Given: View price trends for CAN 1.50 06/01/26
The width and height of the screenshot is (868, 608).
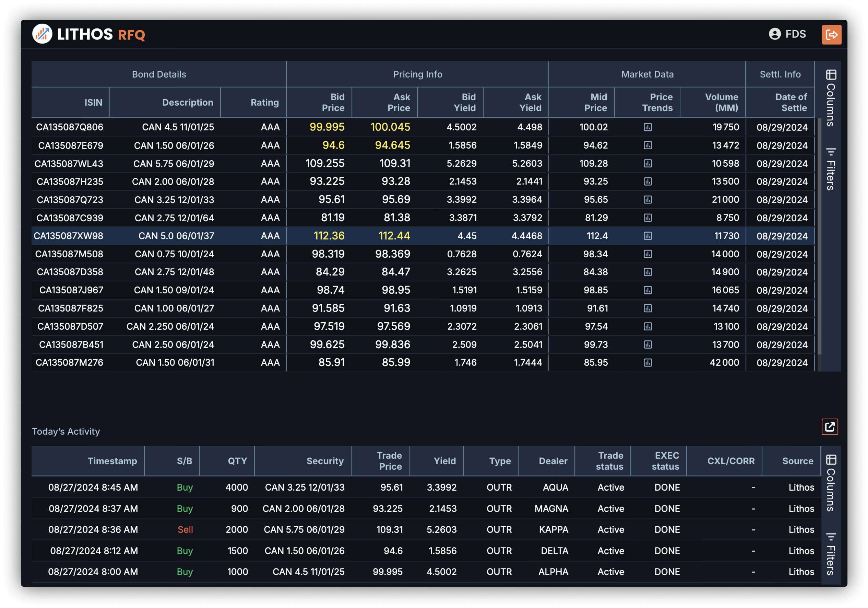Looking at the screenshot, I should point(647,145).
